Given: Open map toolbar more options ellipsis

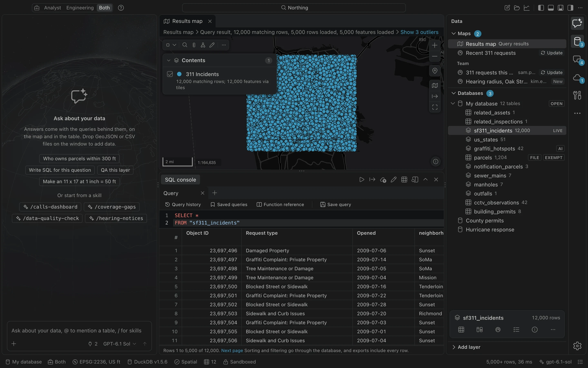Looking at the screenshot, I should pos(224,45).
